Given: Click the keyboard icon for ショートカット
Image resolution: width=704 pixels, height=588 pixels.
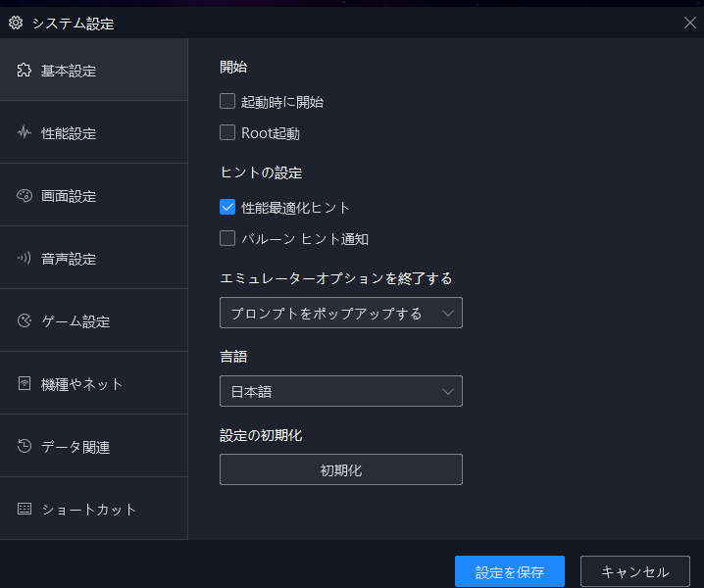Looking at the screenshot, I should pos(25,509).
